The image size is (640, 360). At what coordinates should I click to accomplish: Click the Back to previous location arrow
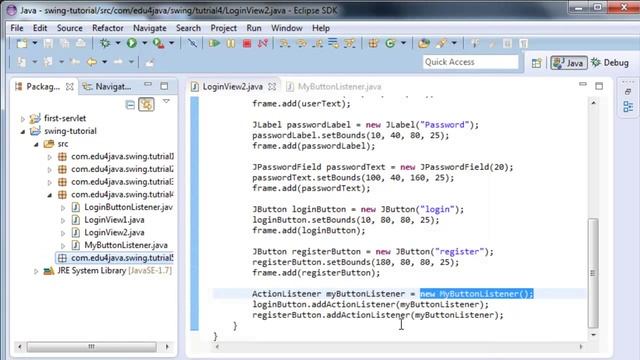pyautogui.click(x=91, y=62)
